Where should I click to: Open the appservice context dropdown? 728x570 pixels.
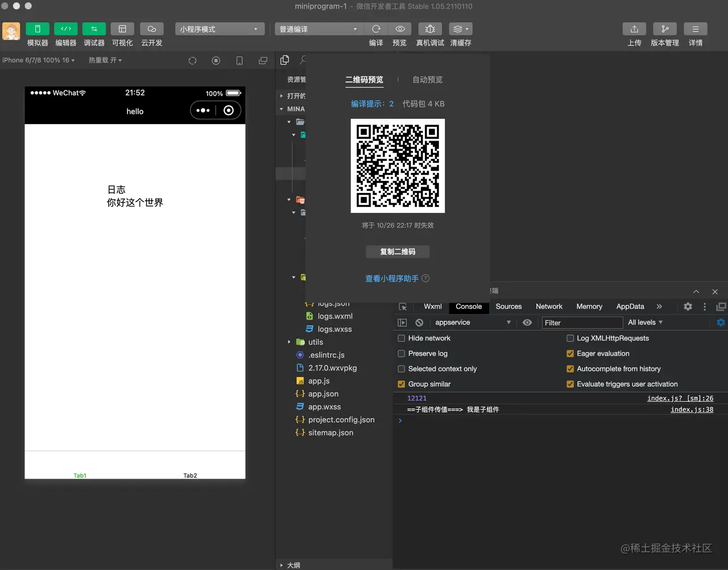tap(473, 323)
